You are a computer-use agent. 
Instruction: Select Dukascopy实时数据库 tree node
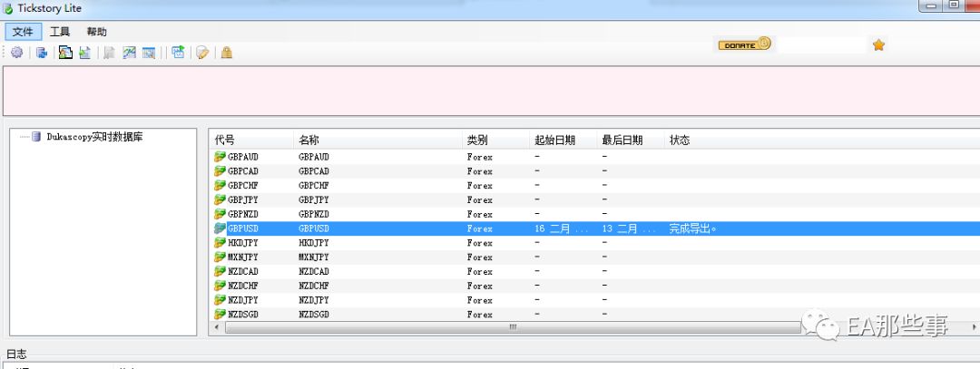point(94,137)
